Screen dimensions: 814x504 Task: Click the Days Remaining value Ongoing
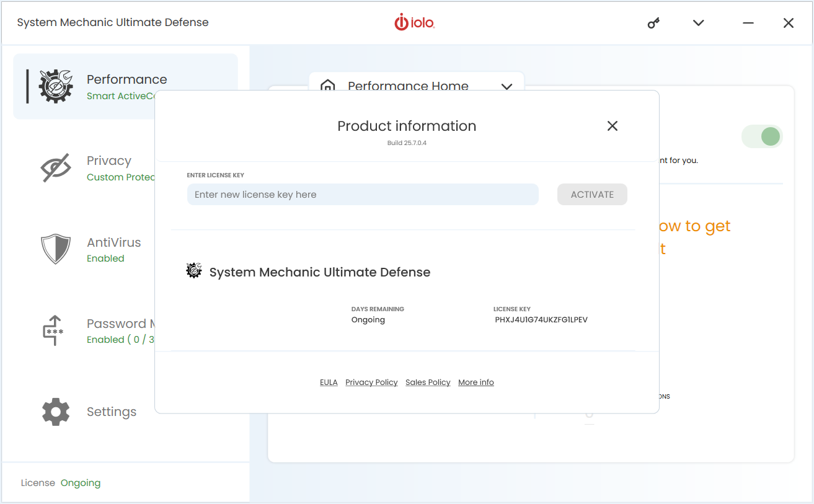(368, 320)
